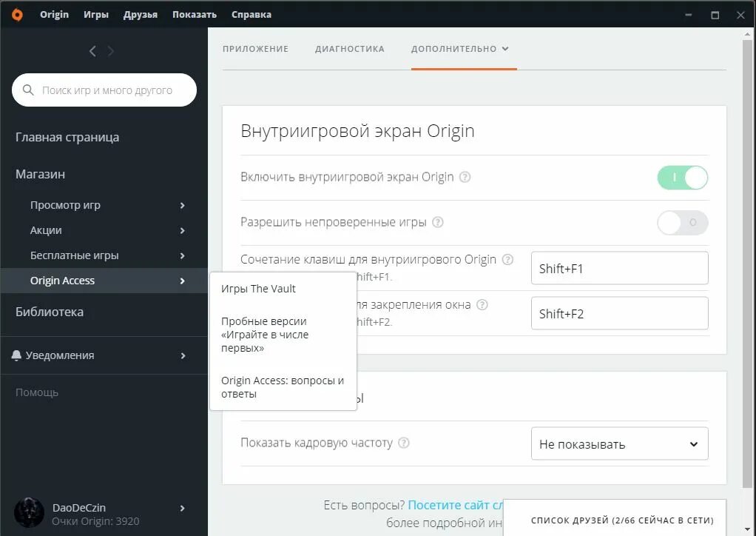Image resolution: width=756 pixels, height=536 pixels.
Task: Click the search magnifier icon
Action: point(28,90)
